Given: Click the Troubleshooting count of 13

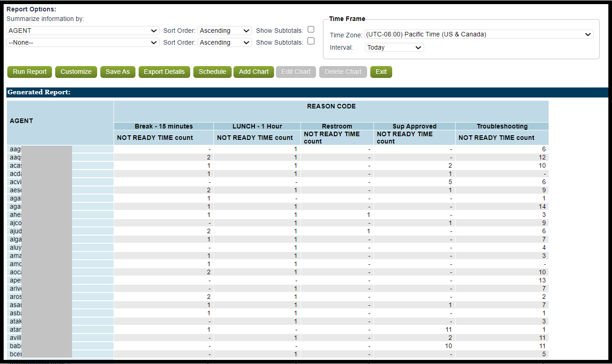Looking at the screenshot, I should click(542, 280).
